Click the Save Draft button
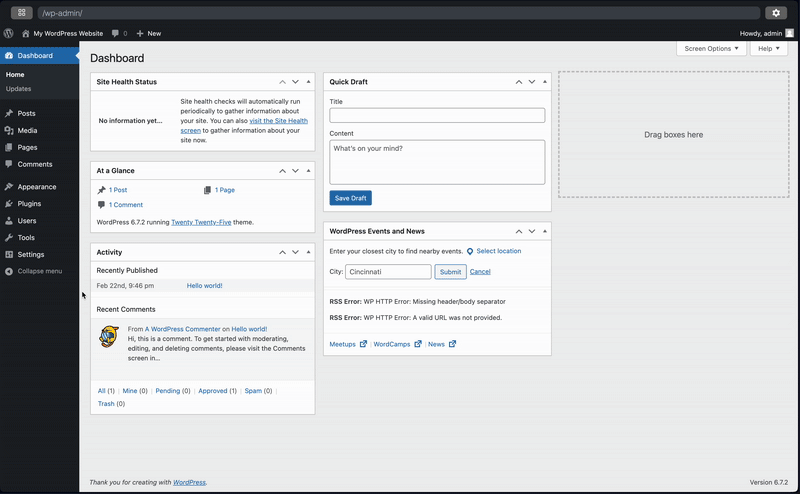 click(x=351, y=198)
